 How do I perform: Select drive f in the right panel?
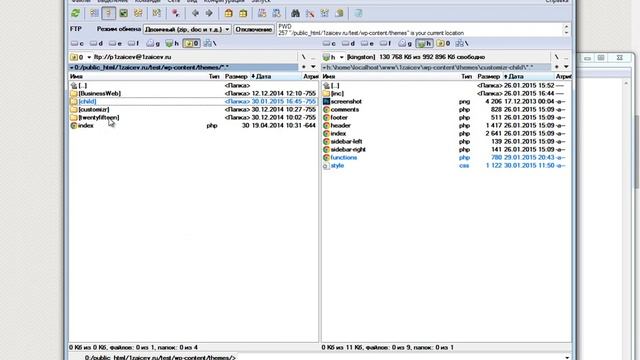point(385,43)
